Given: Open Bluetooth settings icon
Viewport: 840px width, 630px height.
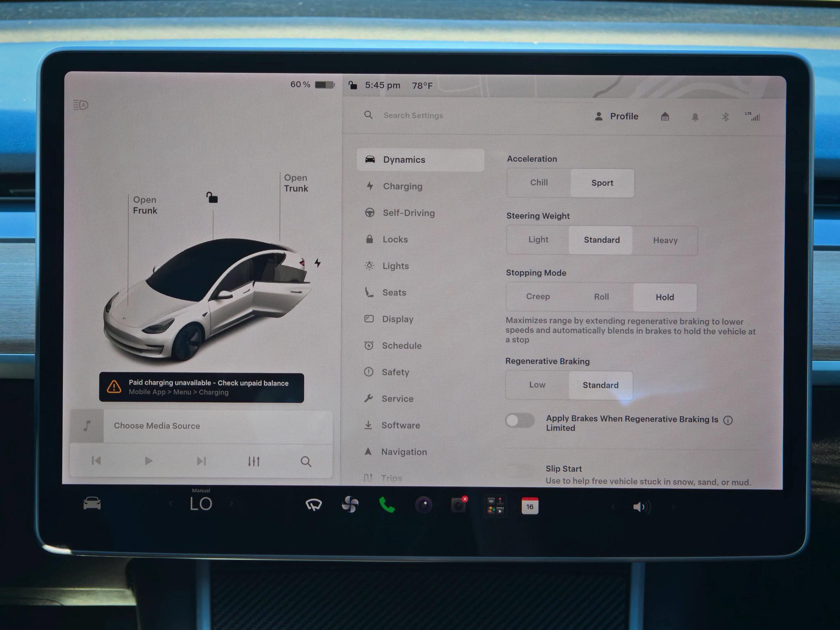Looking at the screenshot, I should tap(725, 117).
